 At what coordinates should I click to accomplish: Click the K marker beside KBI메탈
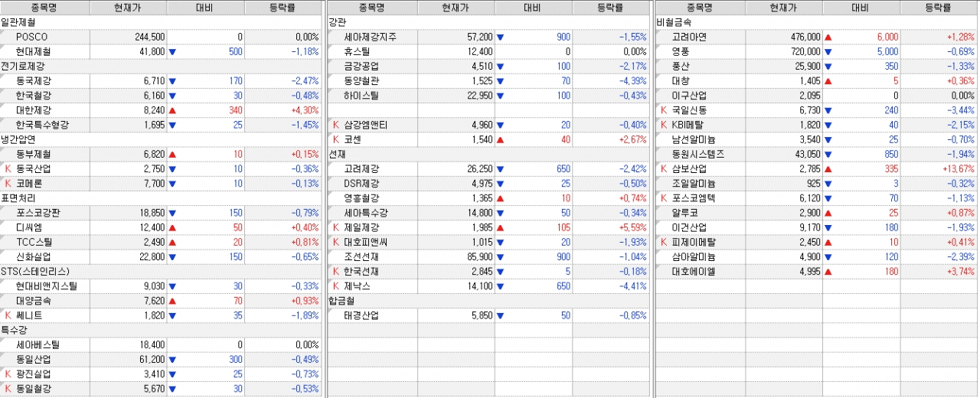(x=664, y=125)
